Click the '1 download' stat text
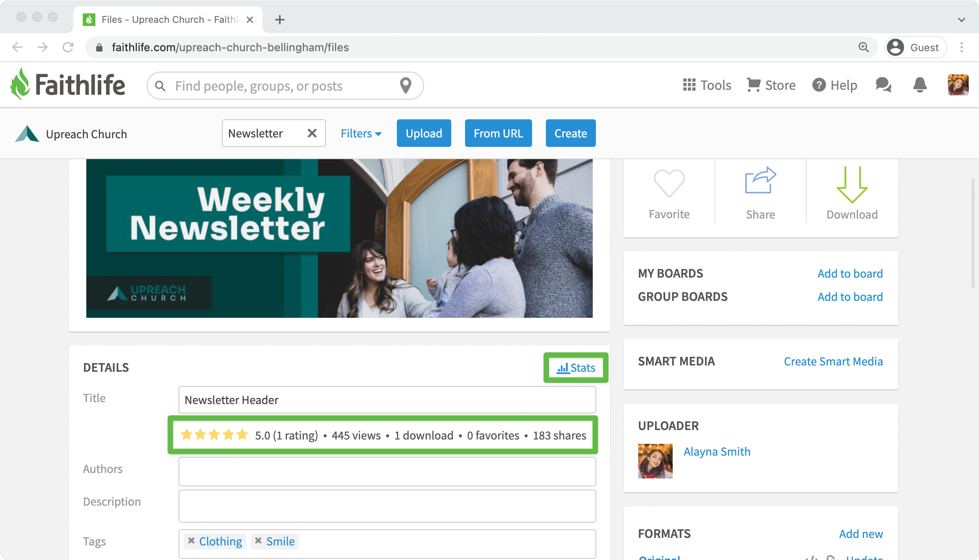979x560 pixels. point(424,435)
